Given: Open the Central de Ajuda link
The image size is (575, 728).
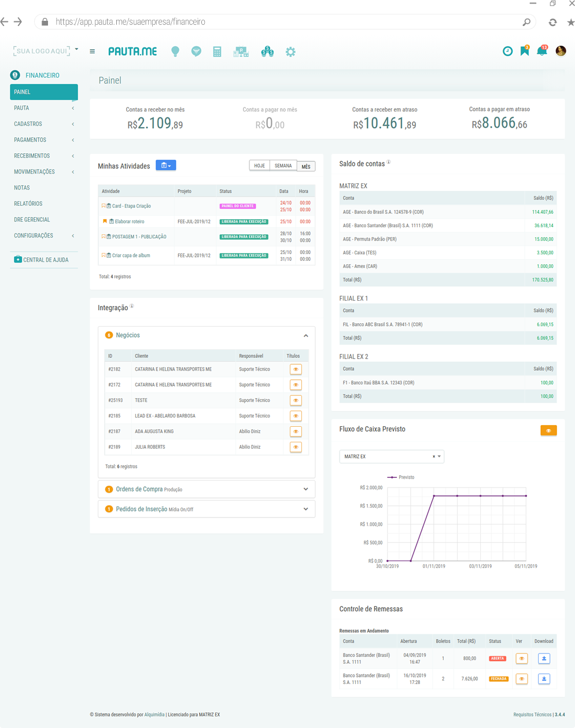Looking at the screenshot, I should coord(46,260).
